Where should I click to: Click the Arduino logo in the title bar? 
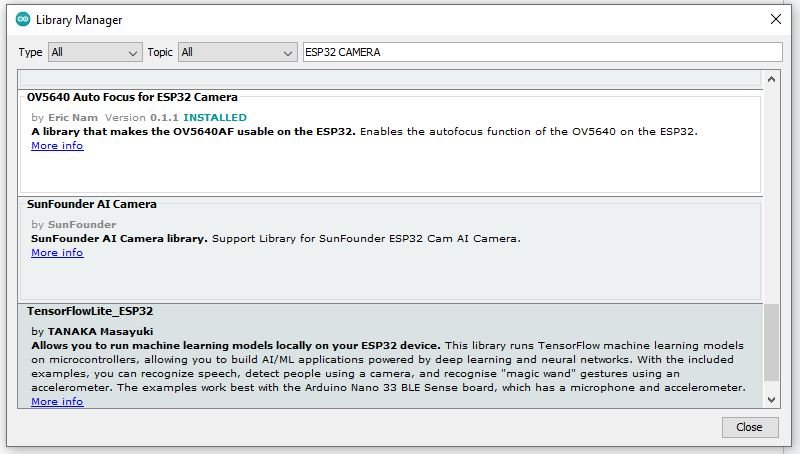pos(23,19)
